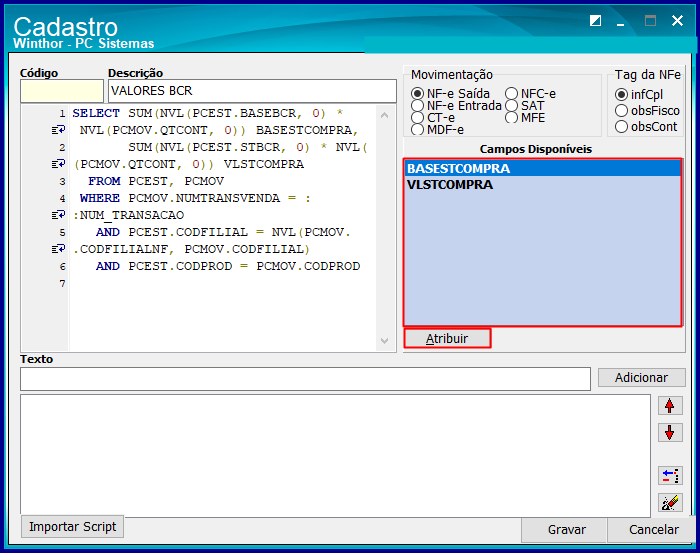Screen dimensions: 700x553
Task: Click the large empty text list area
Action: click(335, 455)
